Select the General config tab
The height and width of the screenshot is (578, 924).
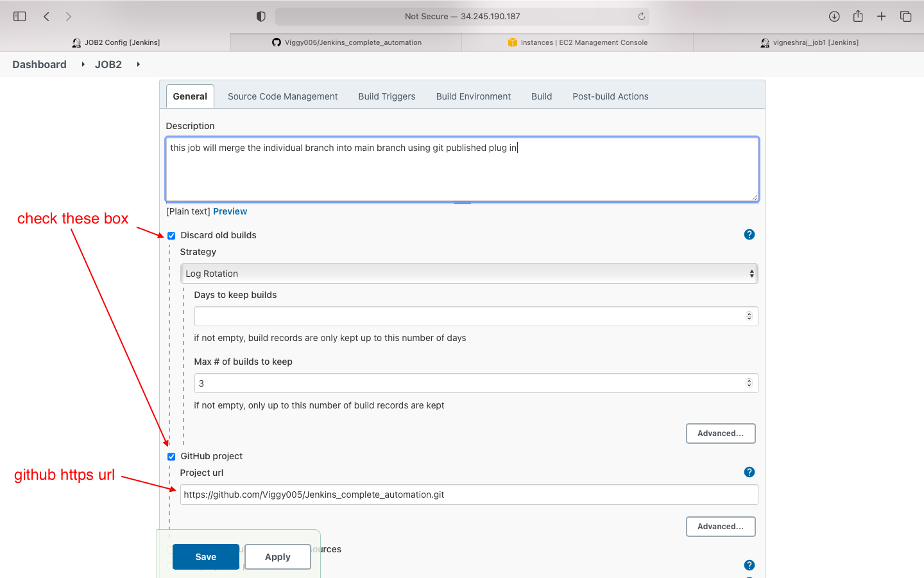tap(190, 96)
